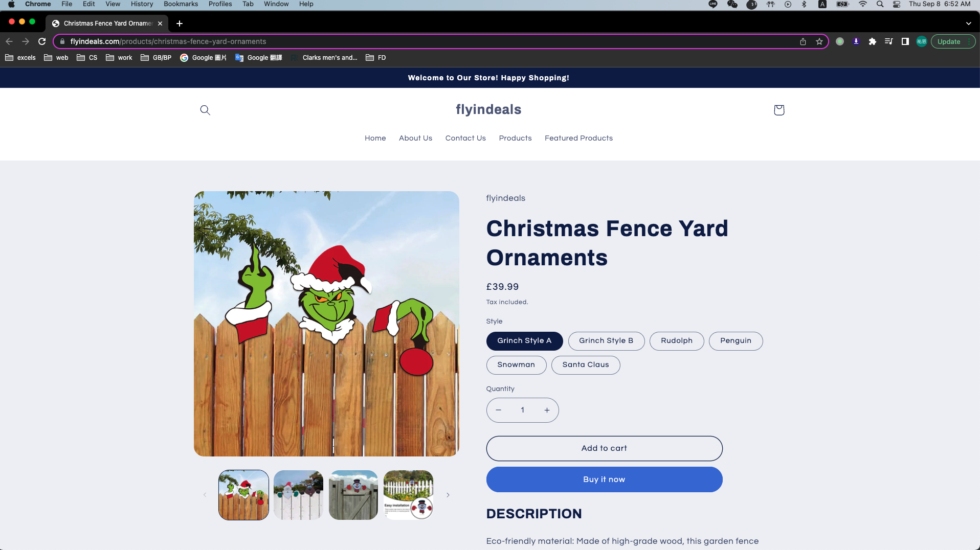Open the Window menu
The image size is (980, 550).
(x=276, y=4)
